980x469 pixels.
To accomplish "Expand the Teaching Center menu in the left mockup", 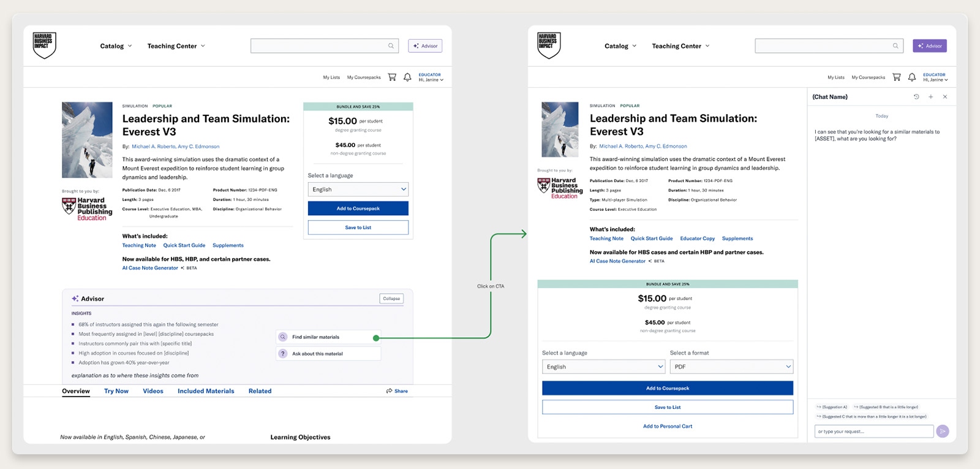I will (176, 46).
